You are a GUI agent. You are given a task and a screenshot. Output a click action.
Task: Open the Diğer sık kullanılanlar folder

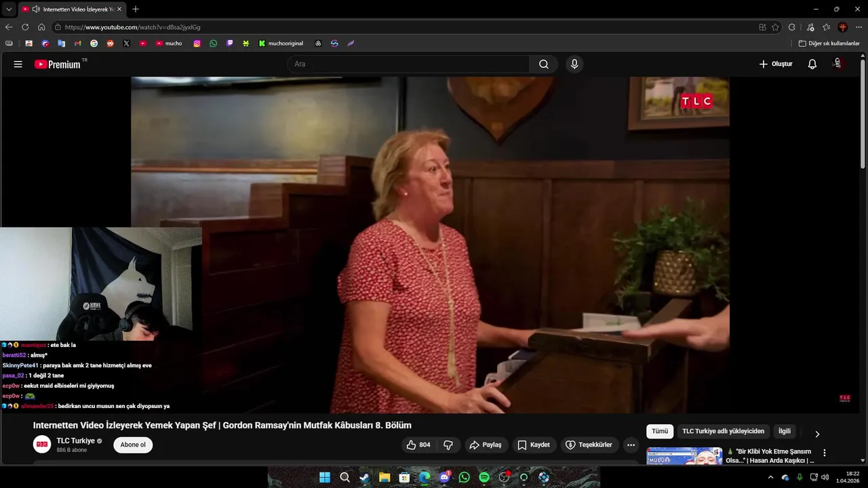(x=829, y=43)
